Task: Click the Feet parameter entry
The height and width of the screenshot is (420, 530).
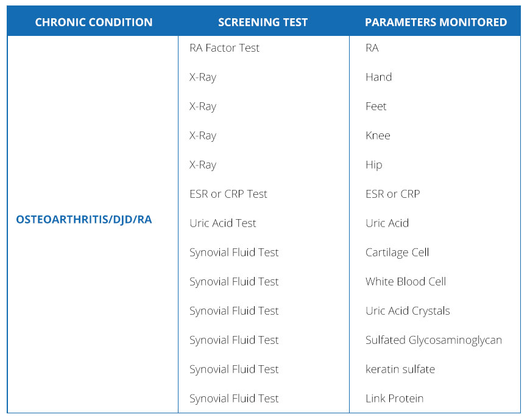Action: coord(376,107)
